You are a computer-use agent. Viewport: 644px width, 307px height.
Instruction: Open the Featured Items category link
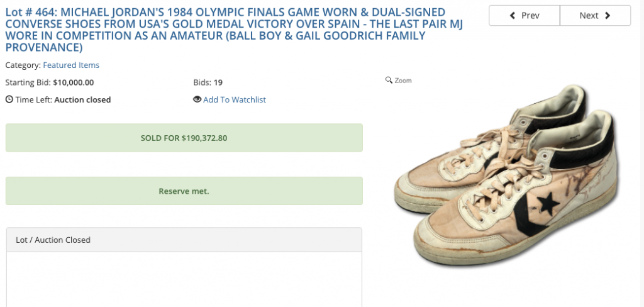tap(71, 65)
